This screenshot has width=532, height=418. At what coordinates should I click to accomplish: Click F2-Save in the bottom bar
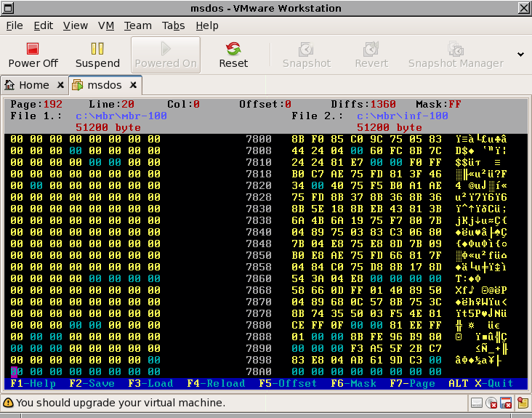click(x=92, y=383)
